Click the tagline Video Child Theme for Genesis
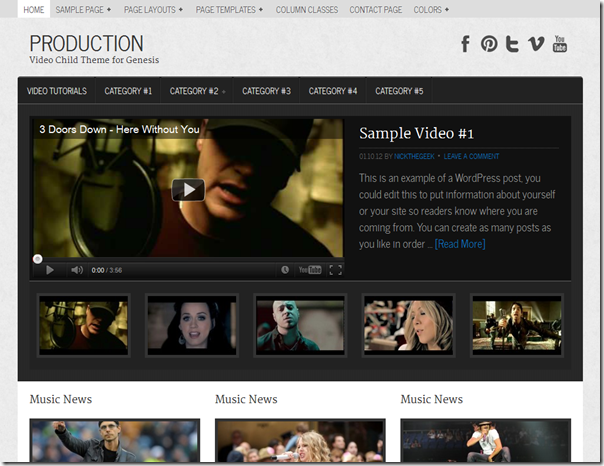 [x=94, y=60]
